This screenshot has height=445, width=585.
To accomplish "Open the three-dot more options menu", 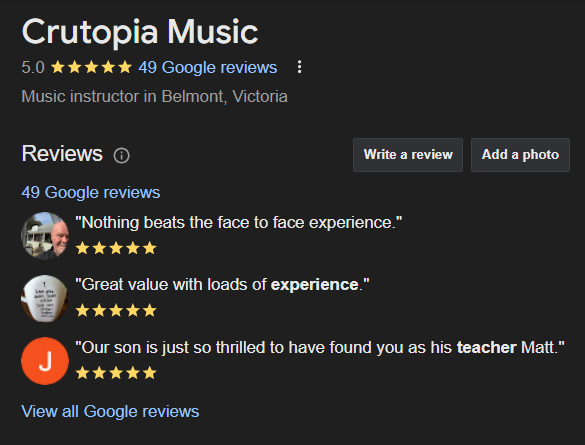I will point(299,67).
